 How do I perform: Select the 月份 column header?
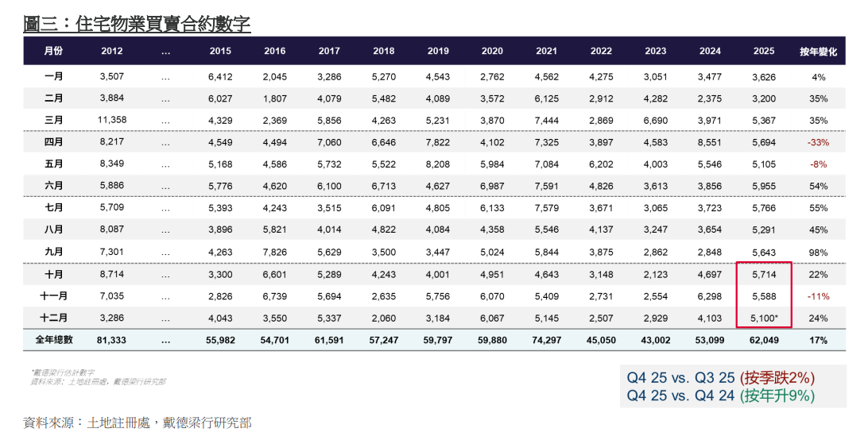[x=53, y=51]
